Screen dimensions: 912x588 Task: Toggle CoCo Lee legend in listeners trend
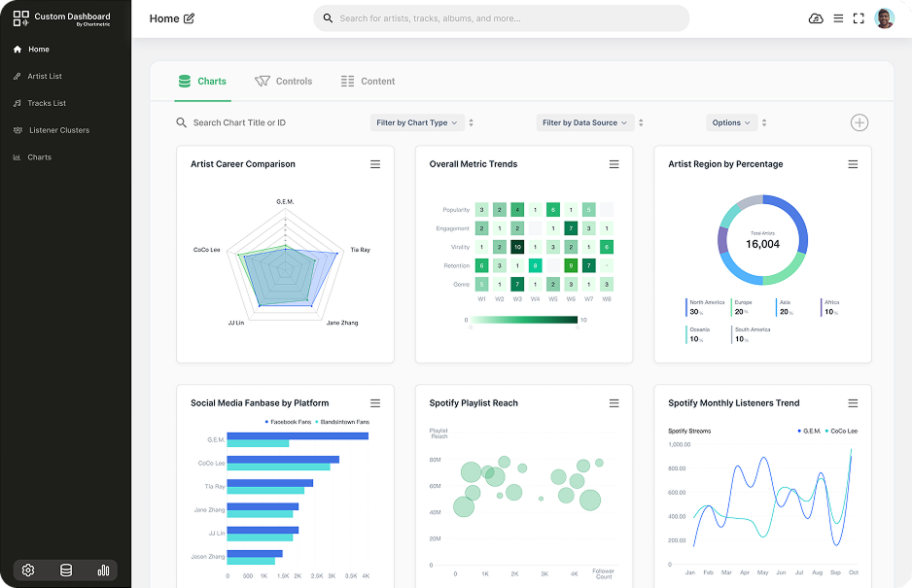coord(841,431)
